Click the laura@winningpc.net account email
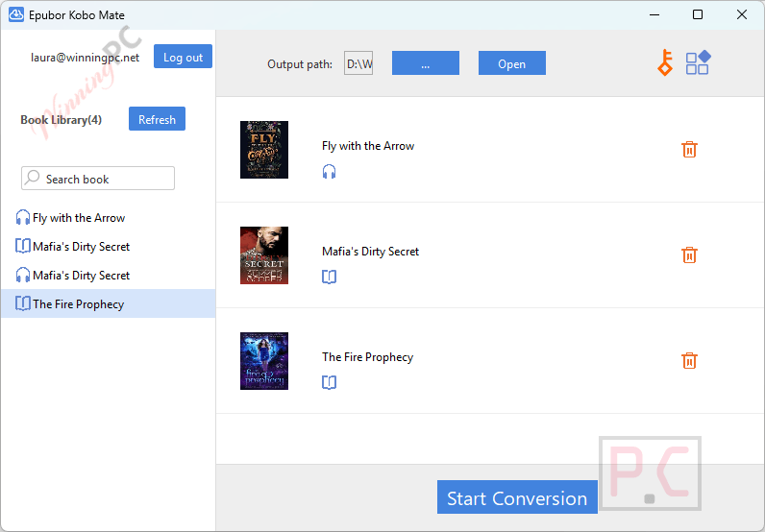Image resolution: width=765 pixels, height=532 pixels. click(85, 58)
